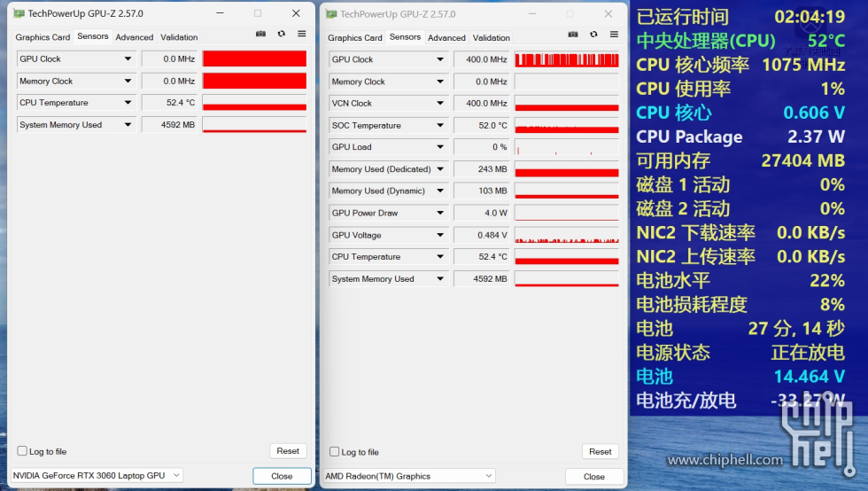Open Advanced tab in AMD window
Screen dimensions: 868x491
click(x=446, y=38)
